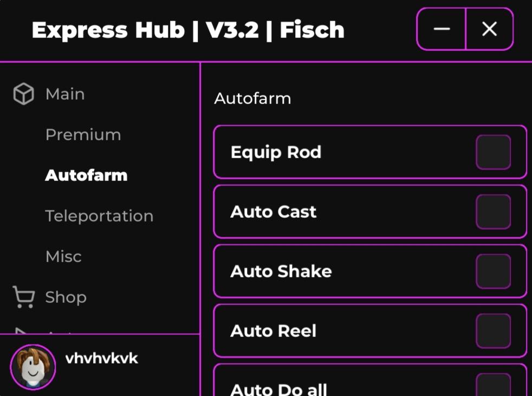Turn on Auto Cast checkbox
This screenshot has height=396, width=532.
click(493, 212)
